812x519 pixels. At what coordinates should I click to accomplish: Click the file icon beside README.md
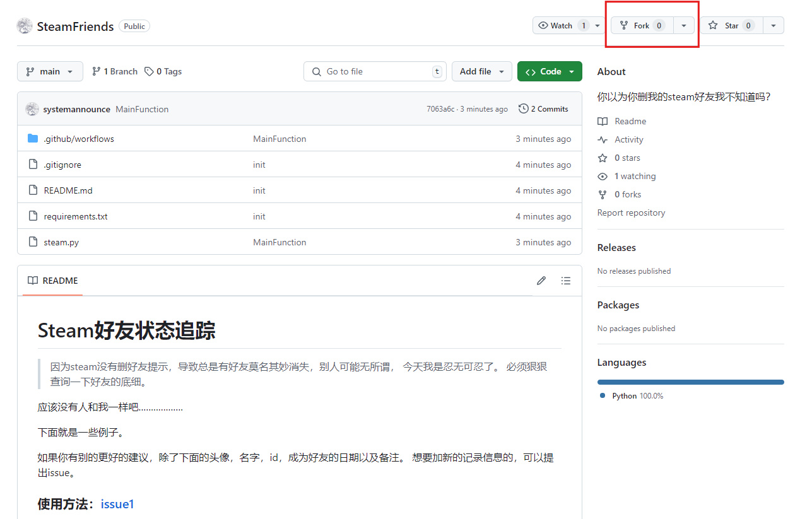[33, 190]
